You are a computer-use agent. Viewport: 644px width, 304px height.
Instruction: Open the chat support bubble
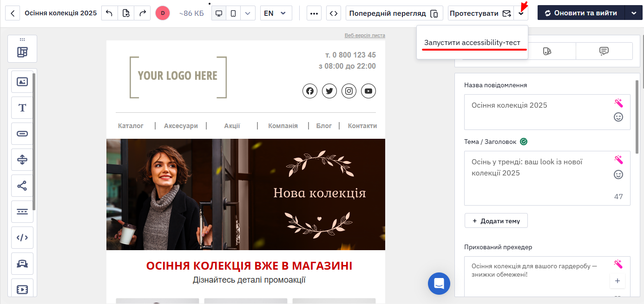click(439, 283)
